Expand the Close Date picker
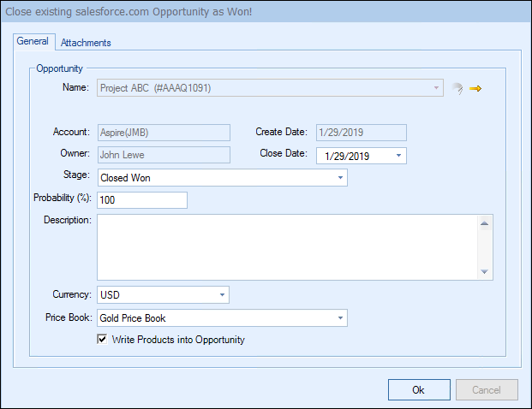This screenshot has width=532, height=409. tap(399, 156)
